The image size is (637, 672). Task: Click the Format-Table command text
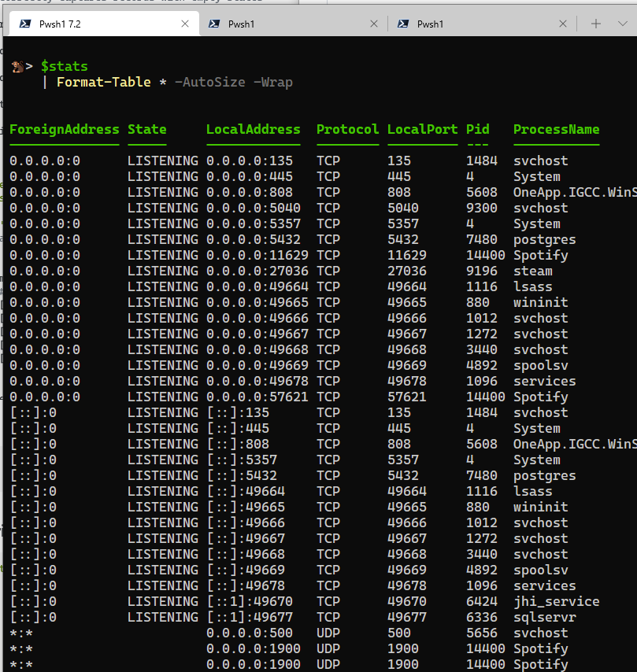pos(104,83)
